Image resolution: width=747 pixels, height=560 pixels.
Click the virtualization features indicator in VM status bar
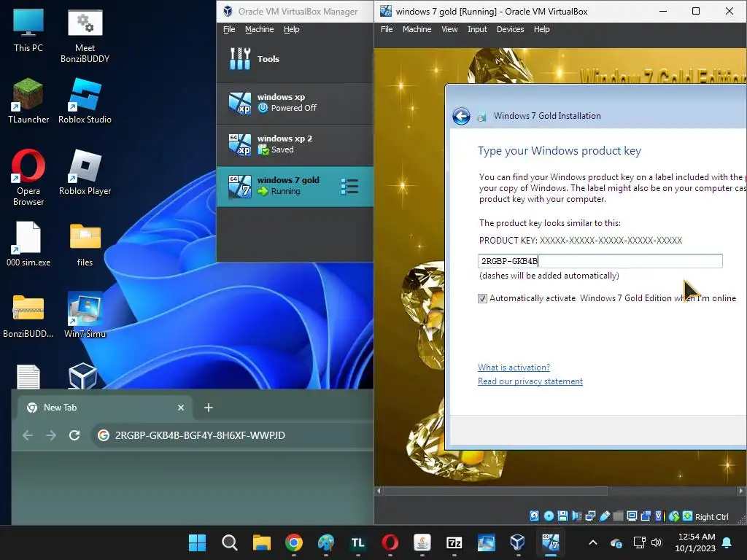tap(659, 516)
